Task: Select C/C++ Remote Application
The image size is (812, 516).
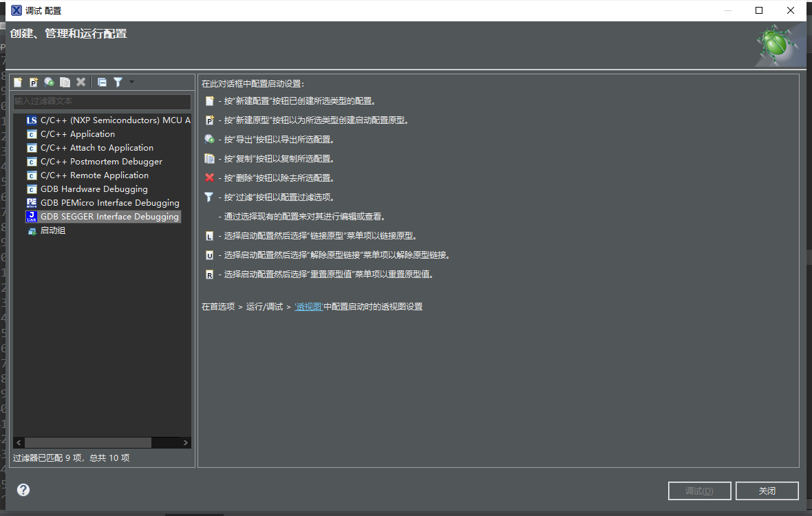Action: tap(87, 175)
